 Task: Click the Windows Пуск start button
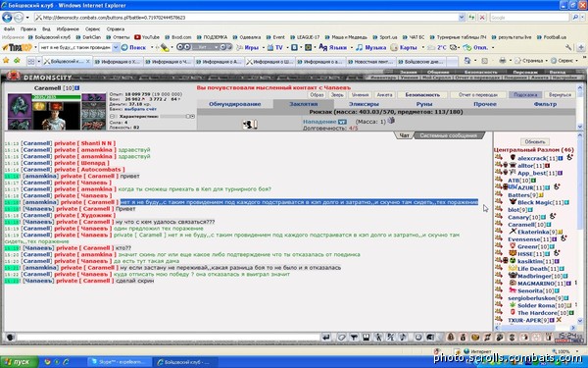pyautogui.click(x=19, y=361)
